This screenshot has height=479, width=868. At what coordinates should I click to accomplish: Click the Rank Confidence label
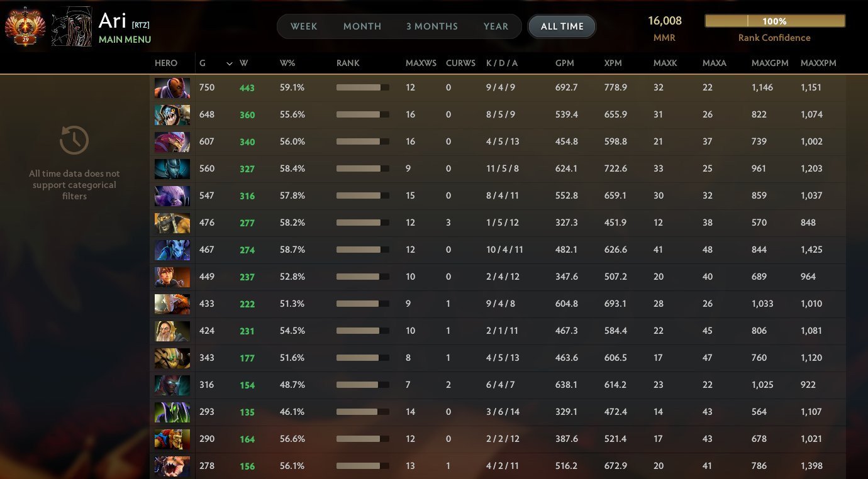[774, 38]
